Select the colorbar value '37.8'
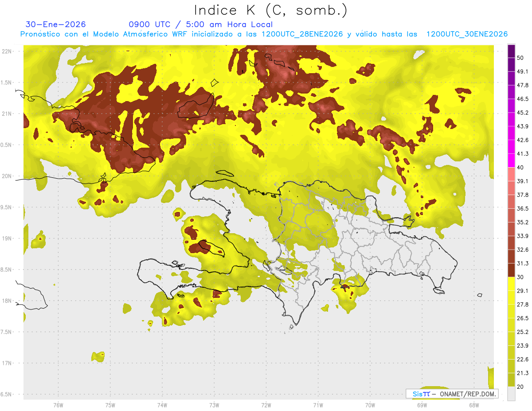 coord(523,195)
